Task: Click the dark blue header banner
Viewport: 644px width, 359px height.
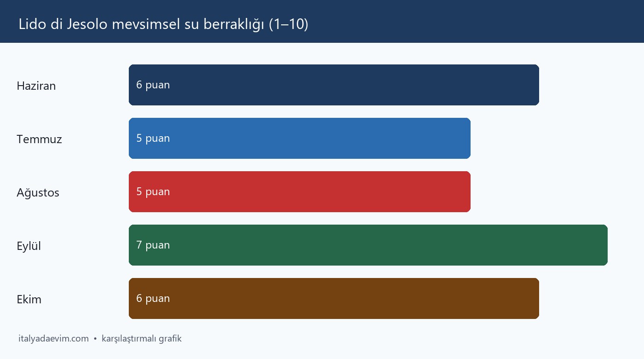Action: [322, 21]
